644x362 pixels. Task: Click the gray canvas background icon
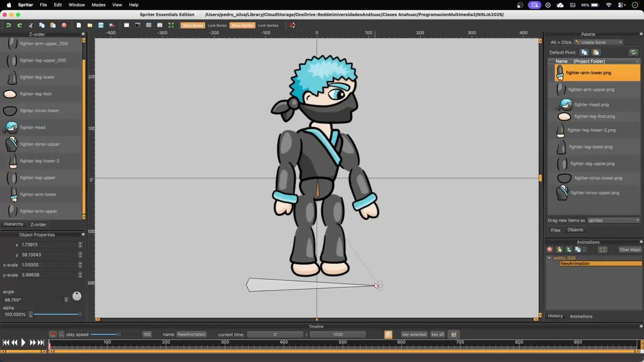point(148,25)
